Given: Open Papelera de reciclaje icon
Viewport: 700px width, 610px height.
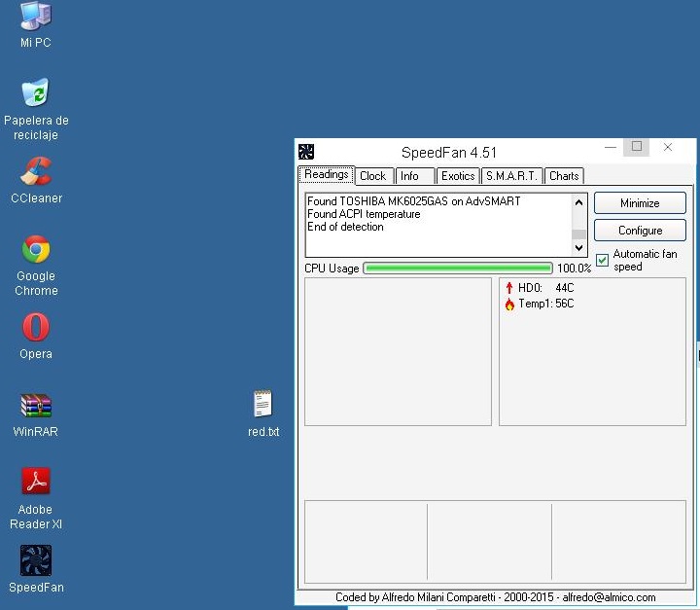Looking at the screenshot, I should (x=36, y=109).
